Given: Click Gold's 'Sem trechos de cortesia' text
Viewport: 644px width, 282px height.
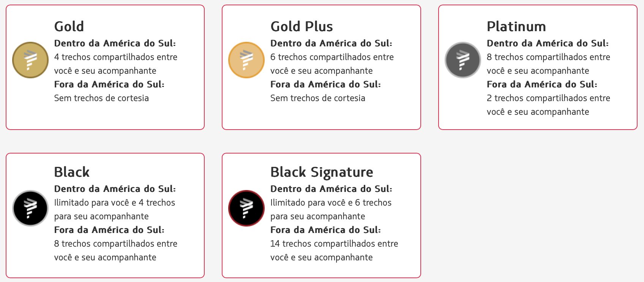Looking at the screenshot, I should [x=101, y=98].
